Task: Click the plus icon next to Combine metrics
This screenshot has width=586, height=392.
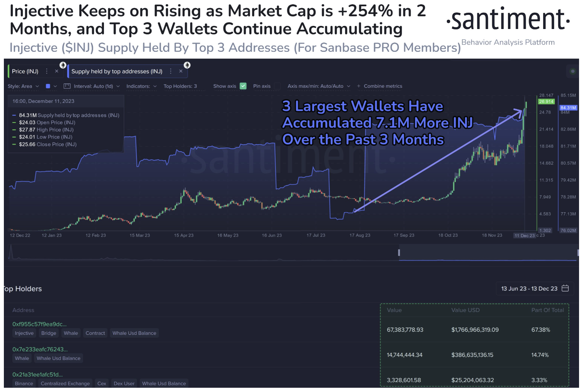Action: coord(359,86)
